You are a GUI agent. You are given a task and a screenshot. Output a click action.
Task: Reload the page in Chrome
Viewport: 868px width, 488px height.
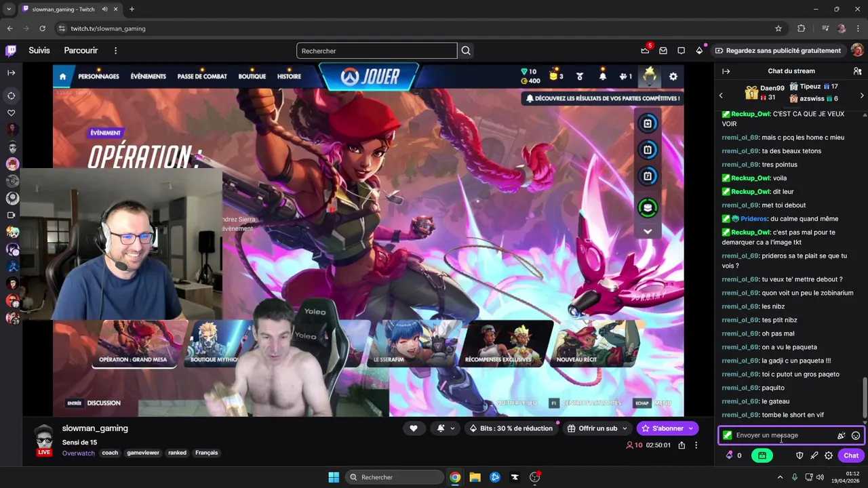click(x=42, y=28)
